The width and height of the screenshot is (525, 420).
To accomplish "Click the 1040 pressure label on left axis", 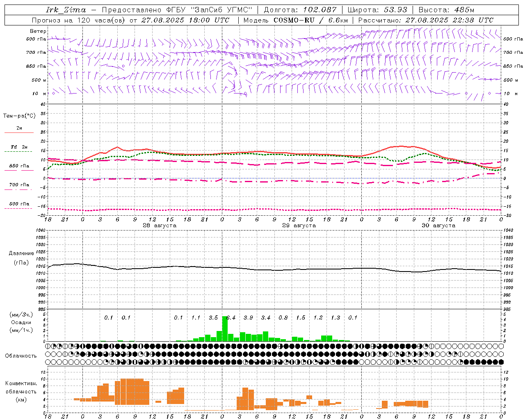I will click(x=41, y=231).
